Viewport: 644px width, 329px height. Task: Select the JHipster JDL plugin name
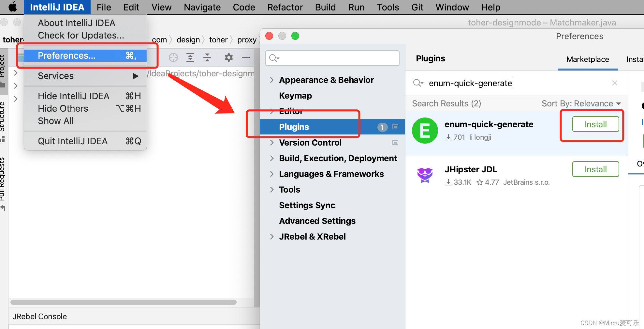click(471, 169)
